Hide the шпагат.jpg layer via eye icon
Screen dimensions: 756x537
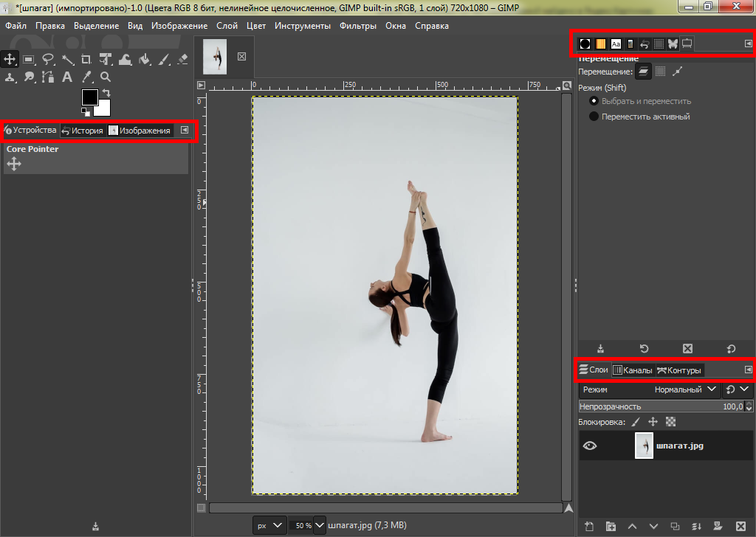(591, 446)
